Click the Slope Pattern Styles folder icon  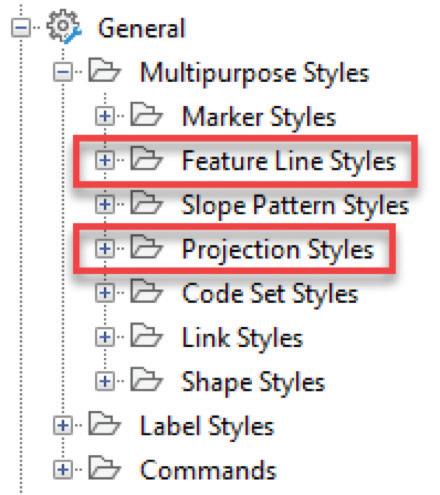point(146,203)
